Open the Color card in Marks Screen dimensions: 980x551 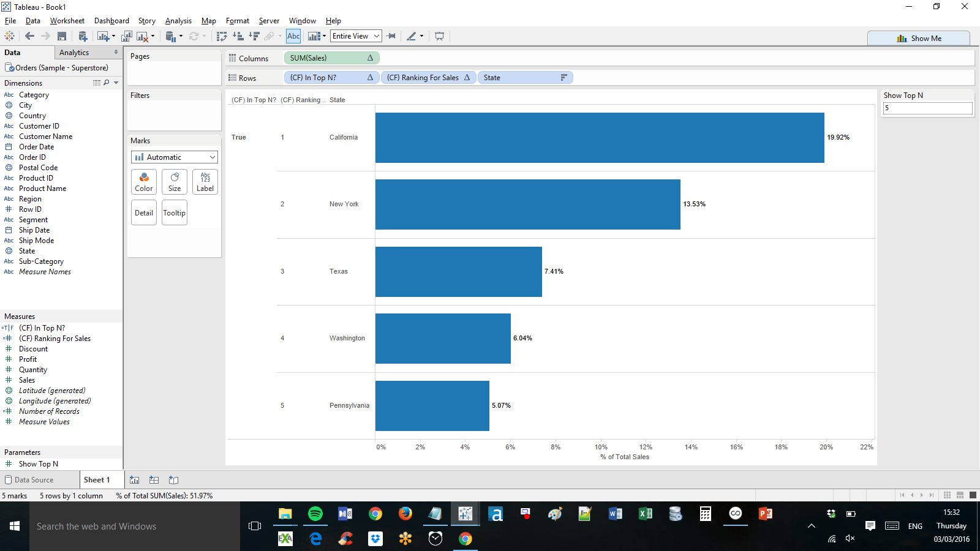pos(144,182)
